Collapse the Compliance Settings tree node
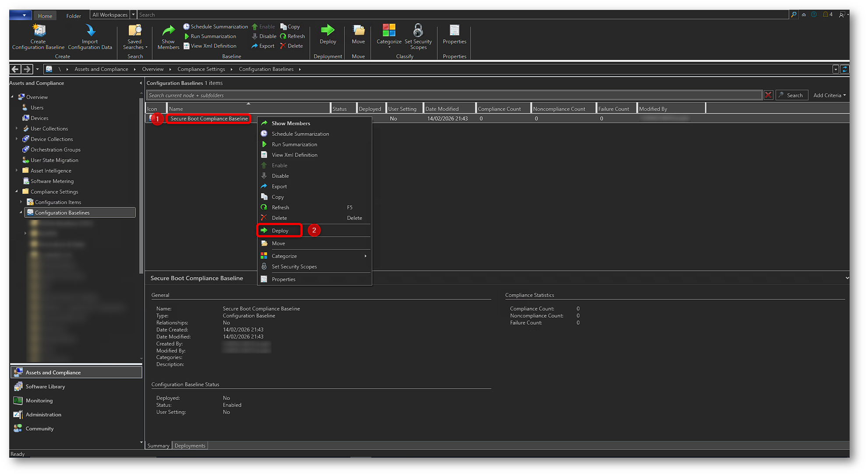Screen dimensions: 868x476 17,192
